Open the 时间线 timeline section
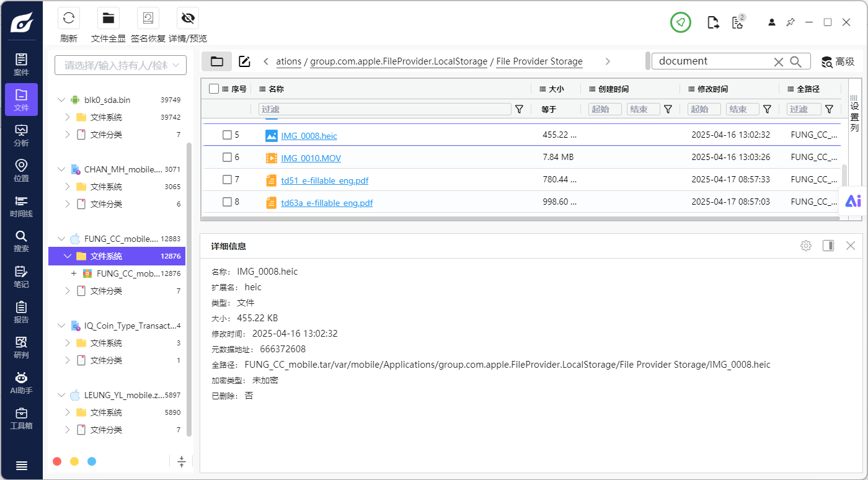This screenshot has width=868, height=480. (21, 206)
